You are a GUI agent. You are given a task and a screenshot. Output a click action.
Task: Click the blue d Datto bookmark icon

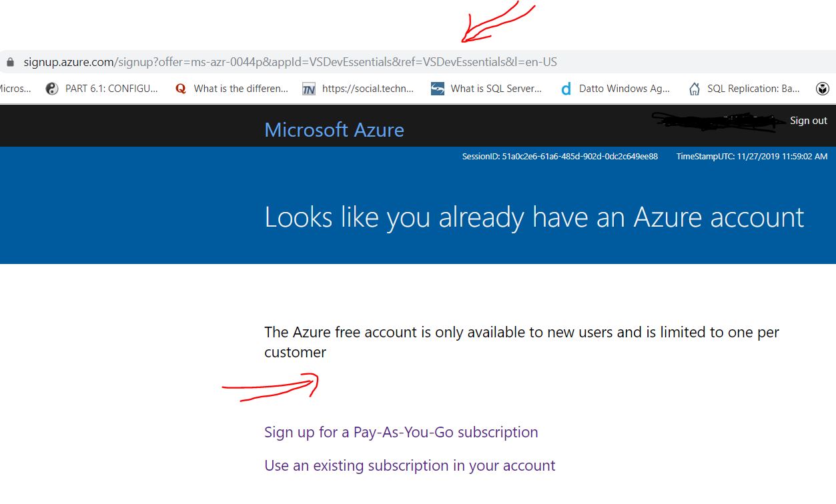click(x=566, y=89)
